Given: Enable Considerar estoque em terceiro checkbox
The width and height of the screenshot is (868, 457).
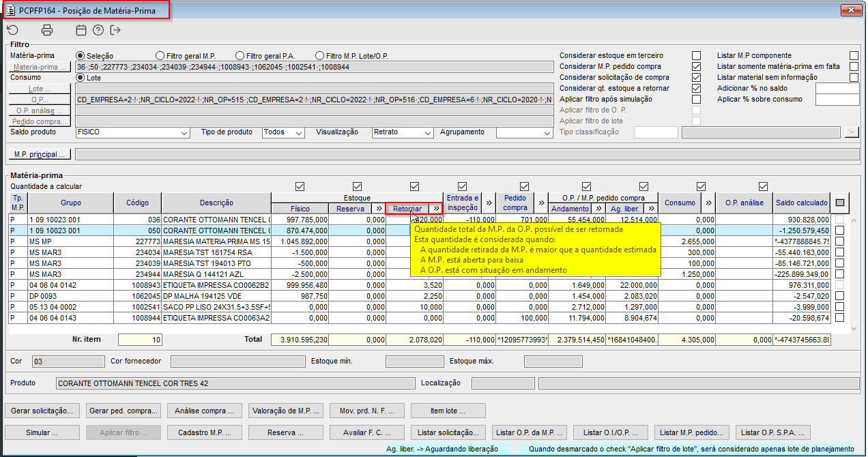Looking at the screenshot, I should (696, 56).
